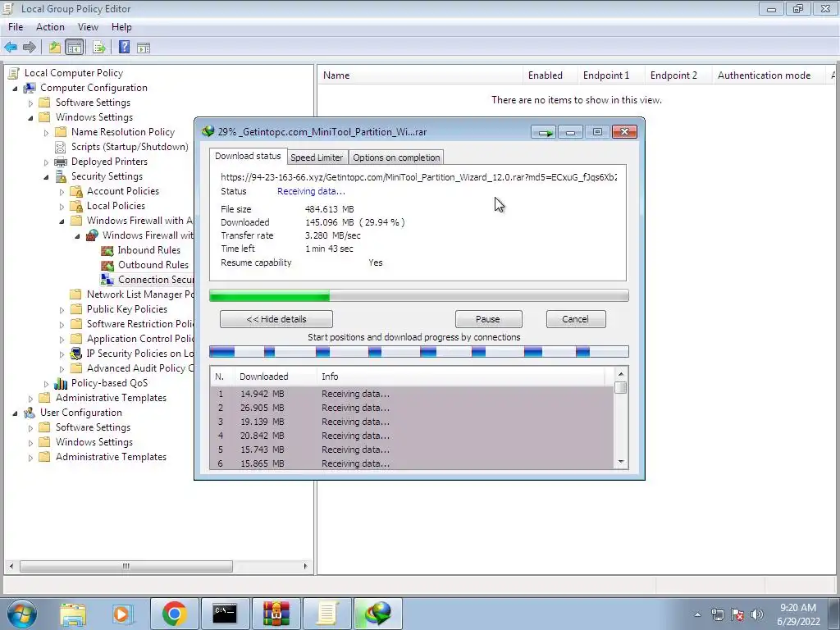840x630 pixels.
Task: Click the green arrow button in download title bar
Action: point(544,132)
